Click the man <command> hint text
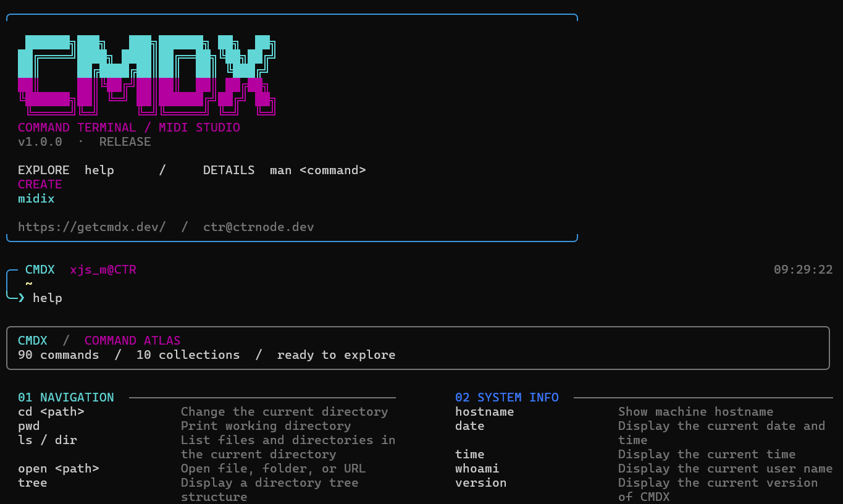Screen dimensions: 843x504 pyautogui.click(x=318, y=170)
